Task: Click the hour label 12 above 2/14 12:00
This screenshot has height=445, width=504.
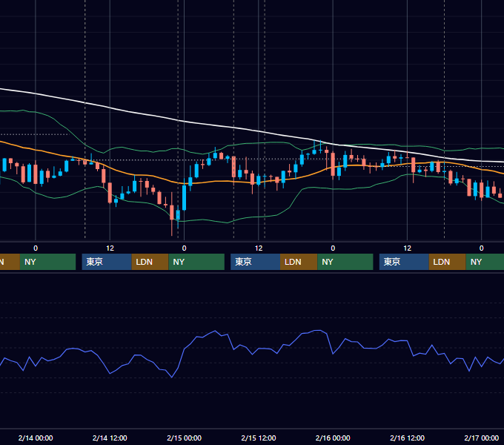Action: pyautogui.click(x=110, y=248)
